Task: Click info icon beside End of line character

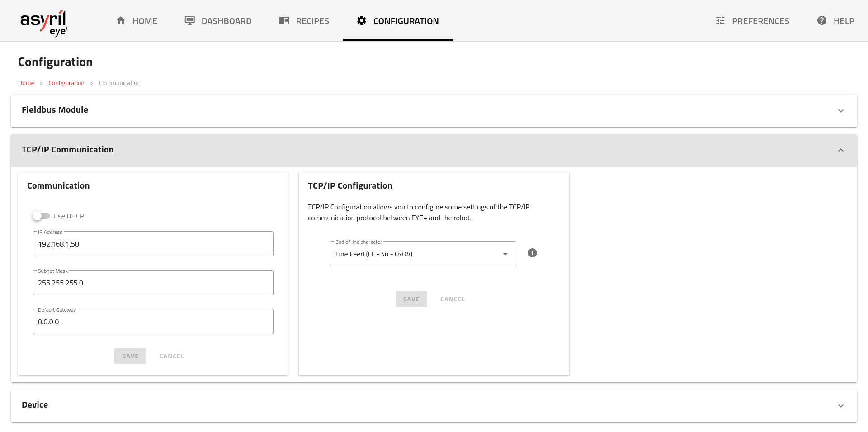Action: point(532,253)
